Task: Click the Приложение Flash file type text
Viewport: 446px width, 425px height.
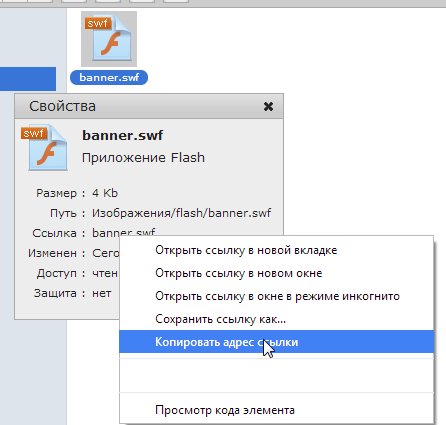Action: 143,157
